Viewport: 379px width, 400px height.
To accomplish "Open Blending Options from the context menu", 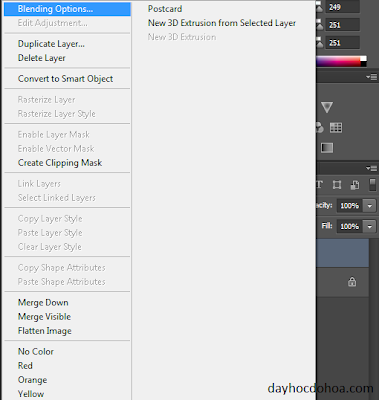I will pyautogui.click(x=67, y=9).
